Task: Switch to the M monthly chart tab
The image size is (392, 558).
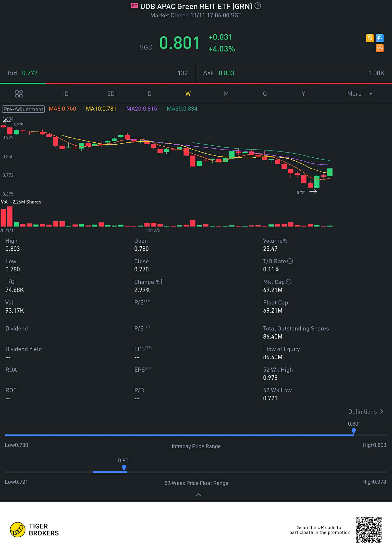Action: pyautogui.click(x=226, y=94)
